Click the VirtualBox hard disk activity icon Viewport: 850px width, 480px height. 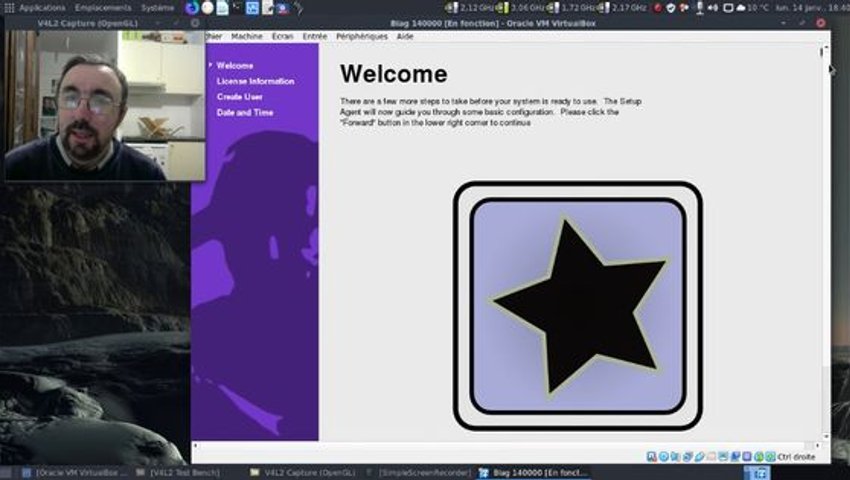(652, 457)
